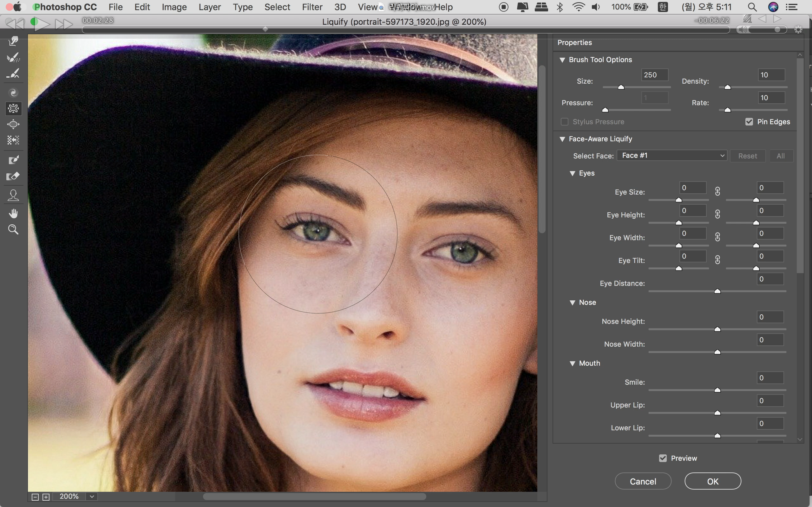Click the Cancel button

pyautogui.click(x=643, y=481)
